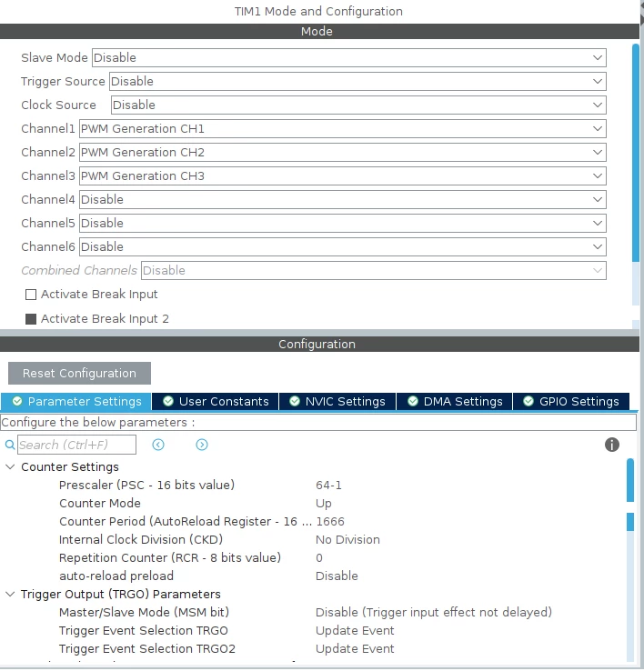
Task: Open the Trigger Source dropdown
Action: 358,81
